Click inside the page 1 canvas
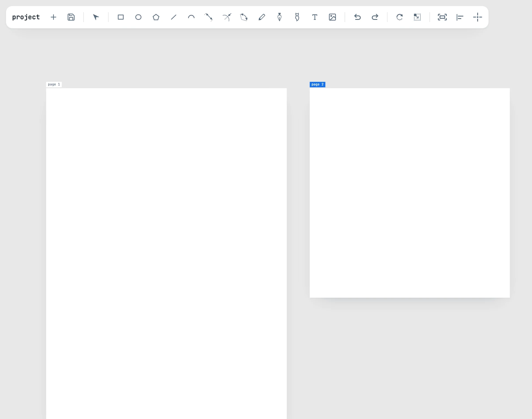Screen dimensions: 532x419 click(166, 254)
